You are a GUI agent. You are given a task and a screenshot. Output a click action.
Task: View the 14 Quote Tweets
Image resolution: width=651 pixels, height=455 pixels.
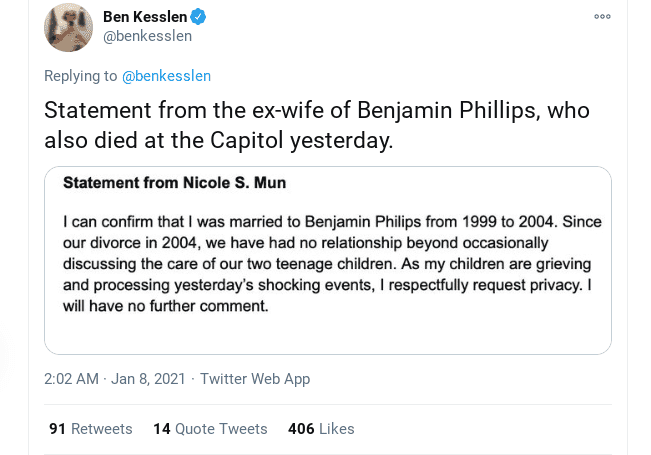pyautogui.click(x=210, y=429)
